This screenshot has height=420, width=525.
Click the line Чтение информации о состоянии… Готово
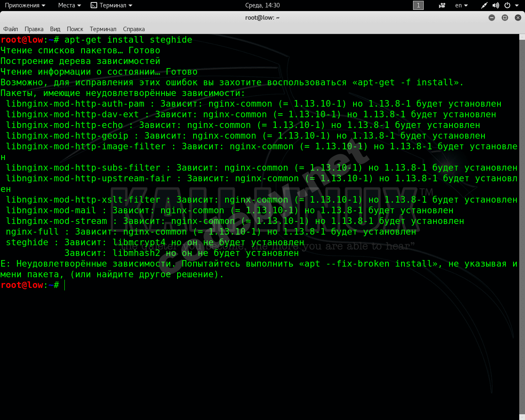[99, 72]
